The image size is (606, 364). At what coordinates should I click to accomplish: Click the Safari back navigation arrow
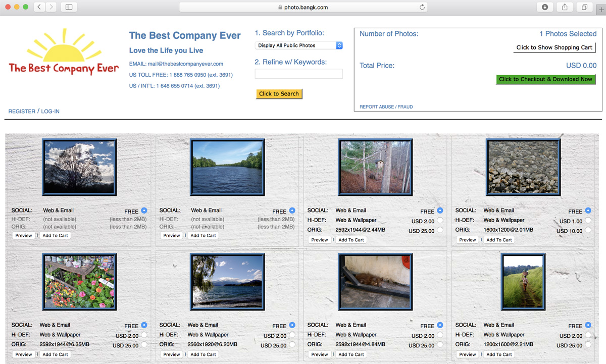point(39,7)
